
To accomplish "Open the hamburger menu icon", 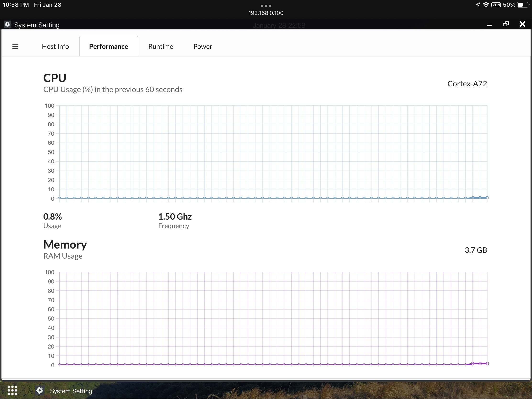I will click(x=15, y=46).
